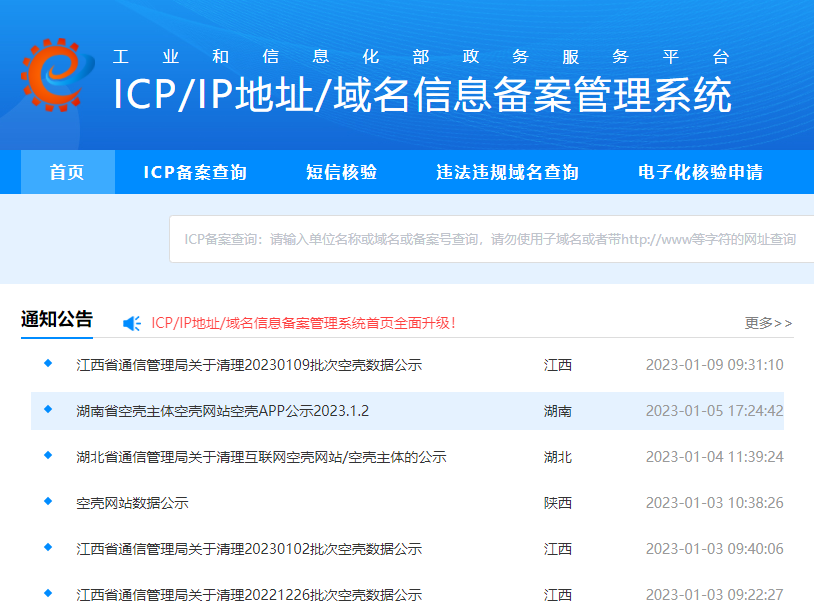The height and width of the screenshot is (607, 814).
Task: Open 电子化核验申请 navigation item
Action: [700, 172]
